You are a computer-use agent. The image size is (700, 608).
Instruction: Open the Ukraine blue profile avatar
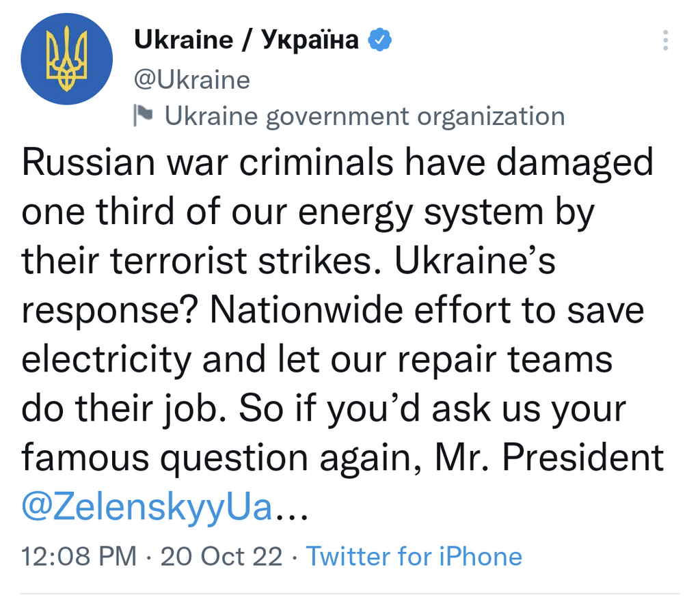[x=67, y=59]
